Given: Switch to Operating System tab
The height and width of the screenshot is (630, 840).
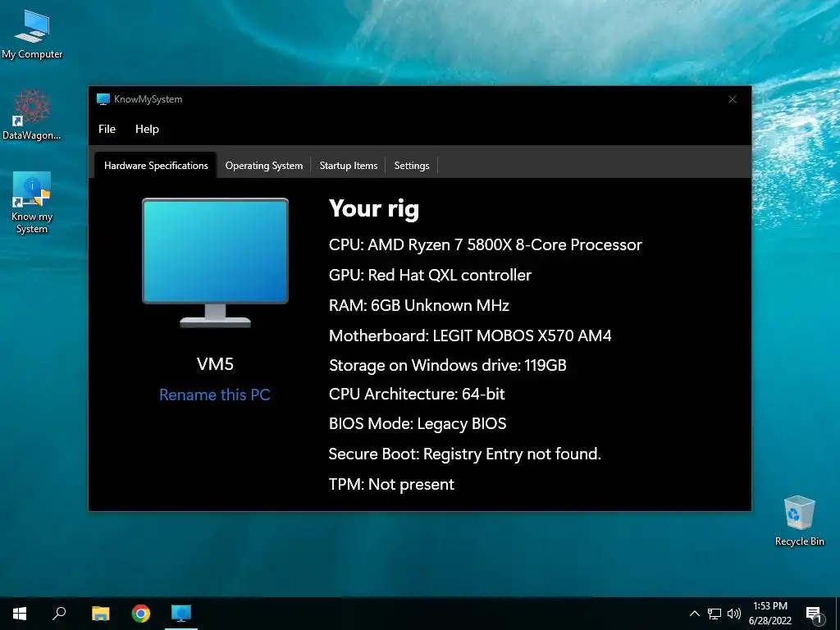Looking at the screenshot, I should pyautogui.click(x=264, y=166).
